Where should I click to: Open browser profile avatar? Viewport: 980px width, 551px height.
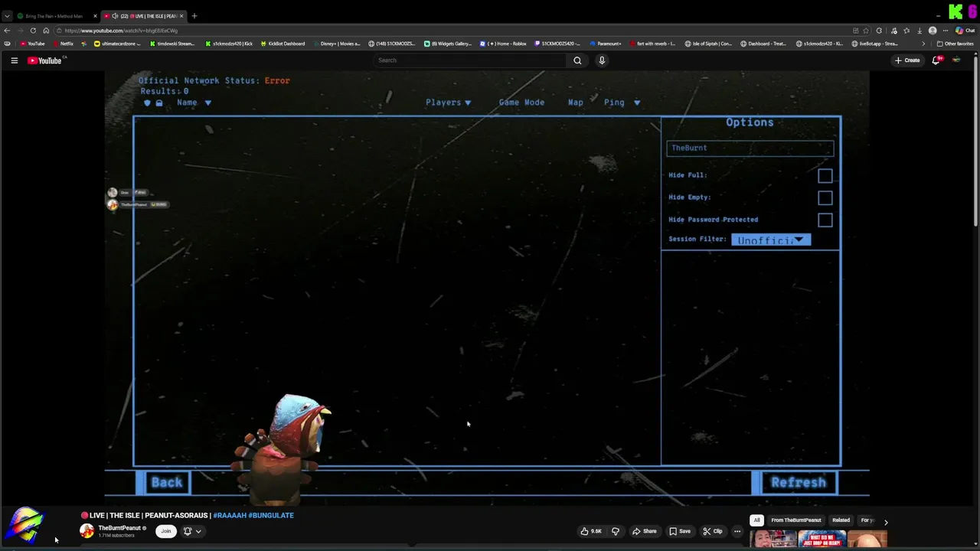point(933,31)
